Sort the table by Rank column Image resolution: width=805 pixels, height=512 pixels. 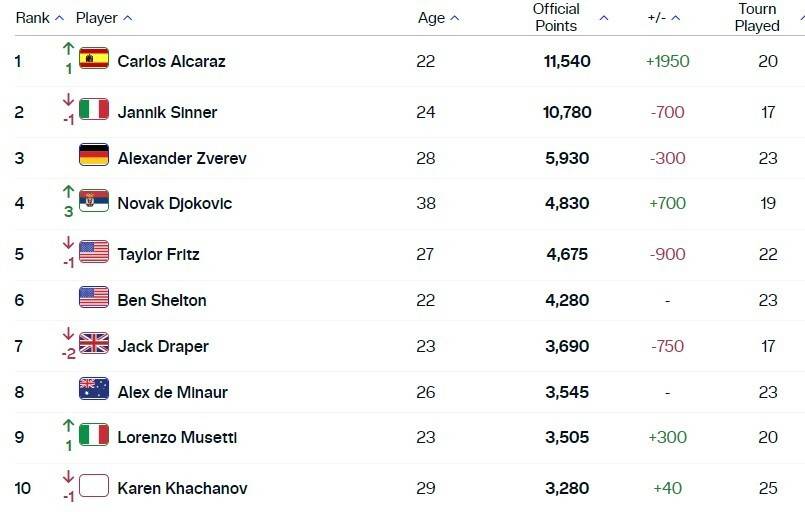tap(59, 18)
